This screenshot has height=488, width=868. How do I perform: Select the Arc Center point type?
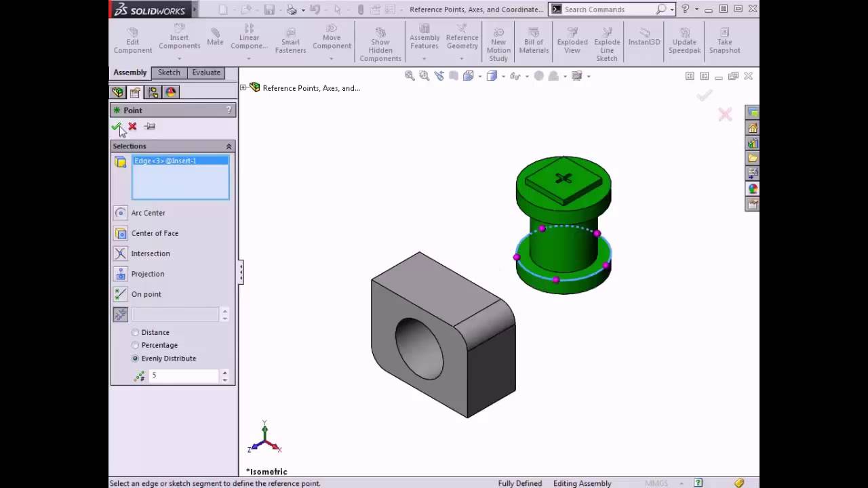(x=120, y=213)
